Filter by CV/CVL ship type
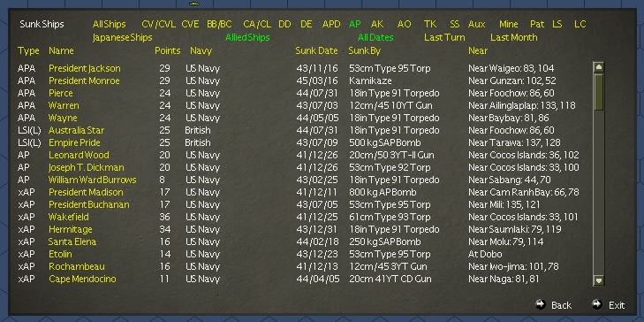The height and width of the screenshot is (322, 644). click(158, 24)
